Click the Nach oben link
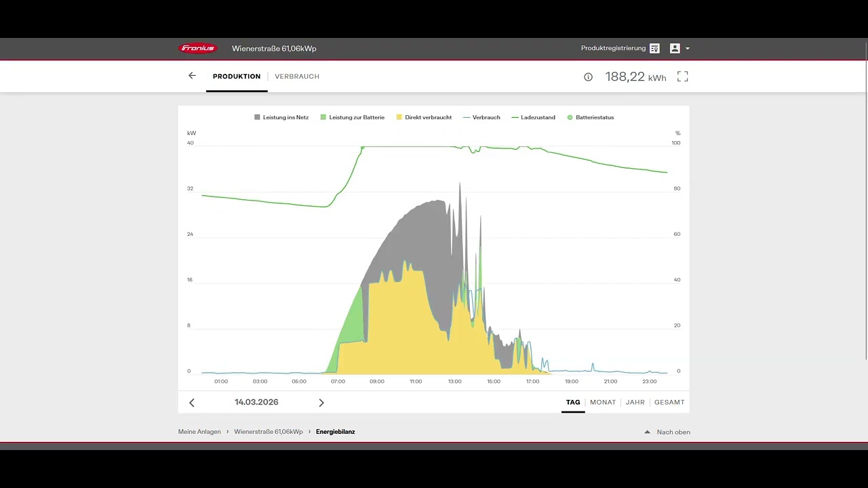This screenshot has height=488, width=868. 673,432
